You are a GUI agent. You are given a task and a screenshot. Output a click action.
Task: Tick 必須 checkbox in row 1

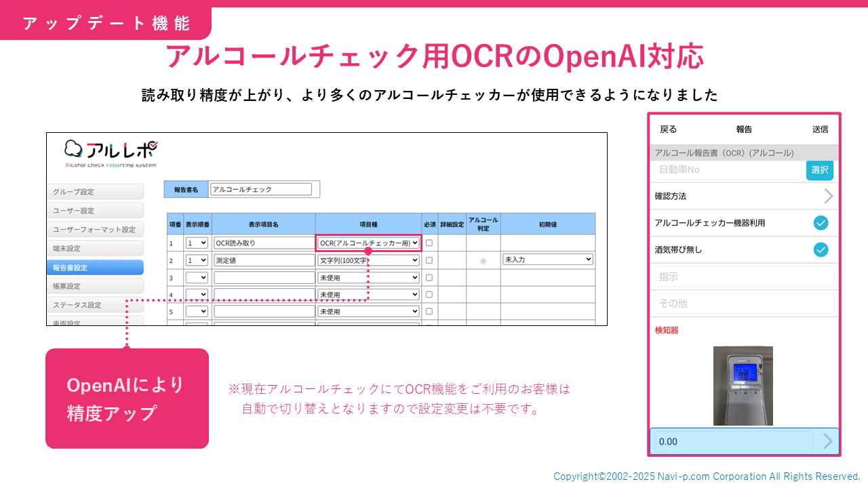click(429, 243)
